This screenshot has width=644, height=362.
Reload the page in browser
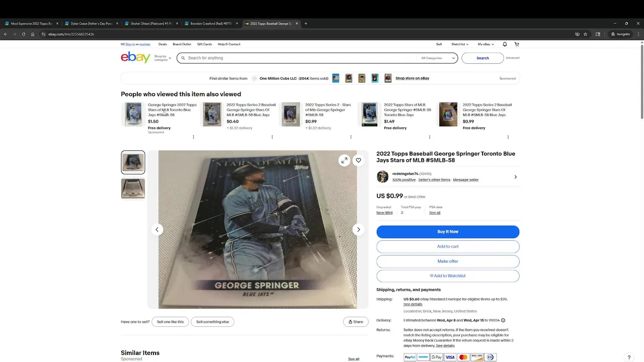tap(23, 34)
